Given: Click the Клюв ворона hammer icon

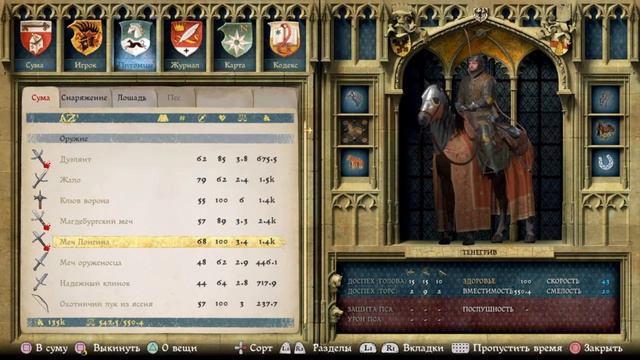Looking at the screenshot, I should pos(40,200).
